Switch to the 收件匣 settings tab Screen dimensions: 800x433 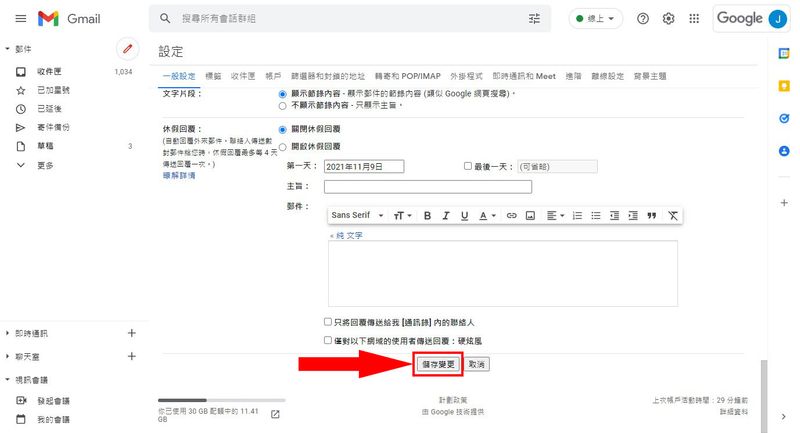243,76
